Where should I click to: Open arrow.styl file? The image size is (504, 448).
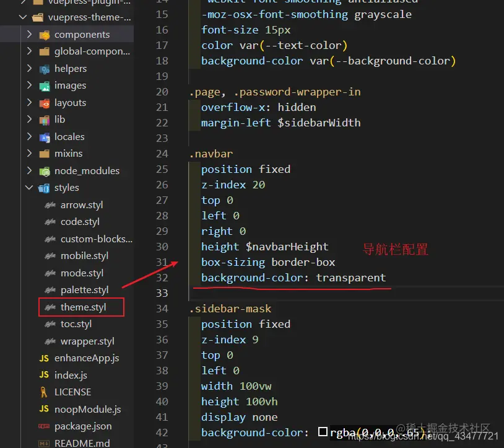point(82,205)
